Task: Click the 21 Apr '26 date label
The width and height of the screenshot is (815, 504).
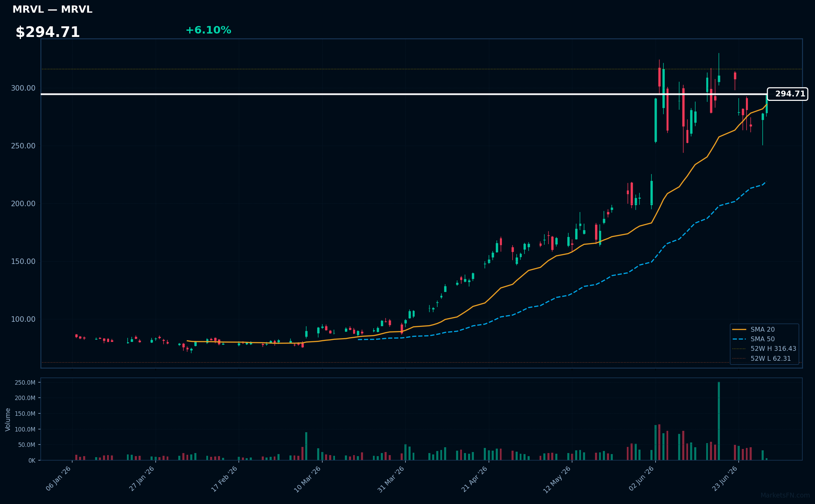Action: click(x=475, y=479)
